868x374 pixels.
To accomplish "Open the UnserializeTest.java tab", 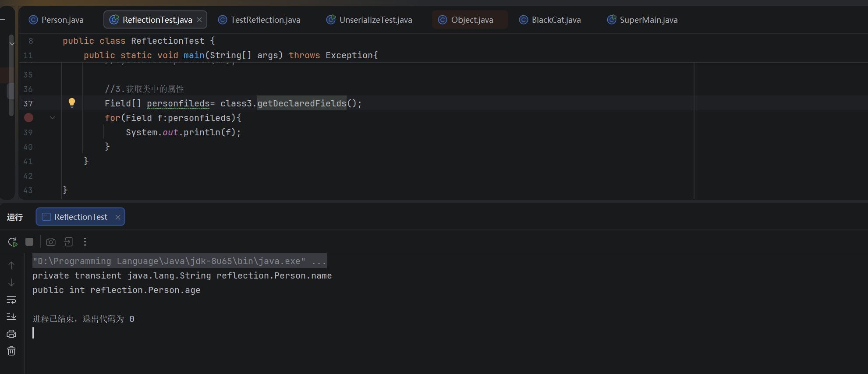I will pos(369,20).
